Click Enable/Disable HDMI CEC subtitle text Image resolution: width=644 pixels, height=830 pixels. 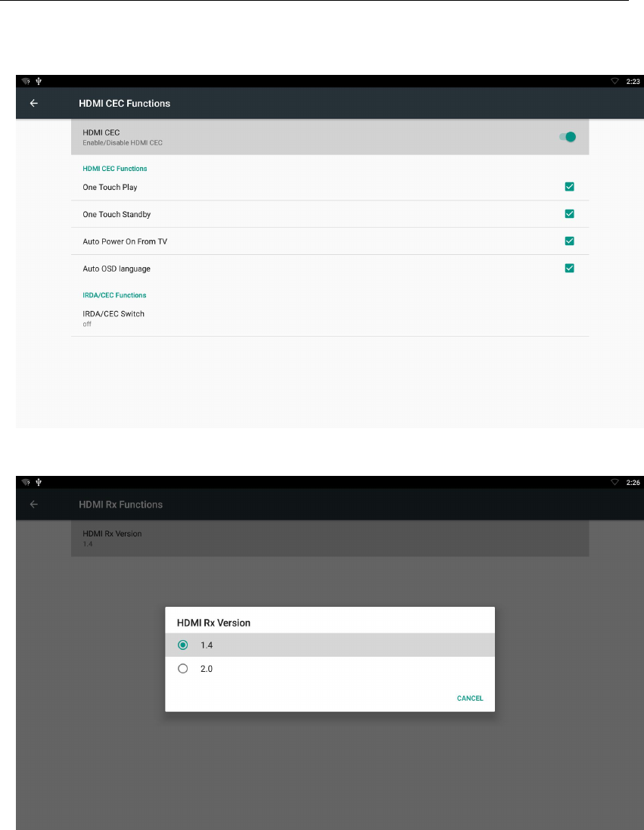click(123, 143)
